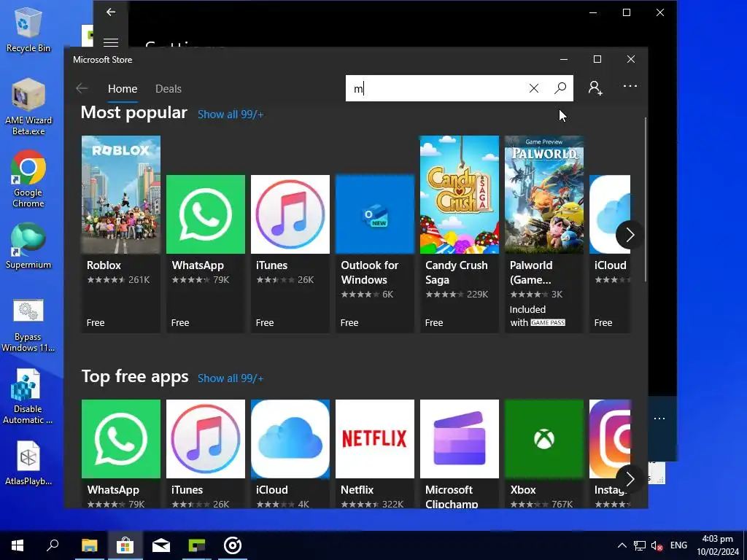Viewport: 747px width, 560px height.
Task: Open Xbox in Top free apps
Action: click(544, 454)
